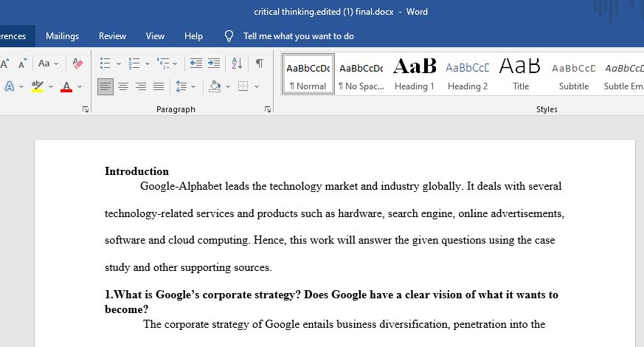The width and height of the screenshot is (644, 347).
Task: Apply the Normal style
Action: (x=308, y=75)
